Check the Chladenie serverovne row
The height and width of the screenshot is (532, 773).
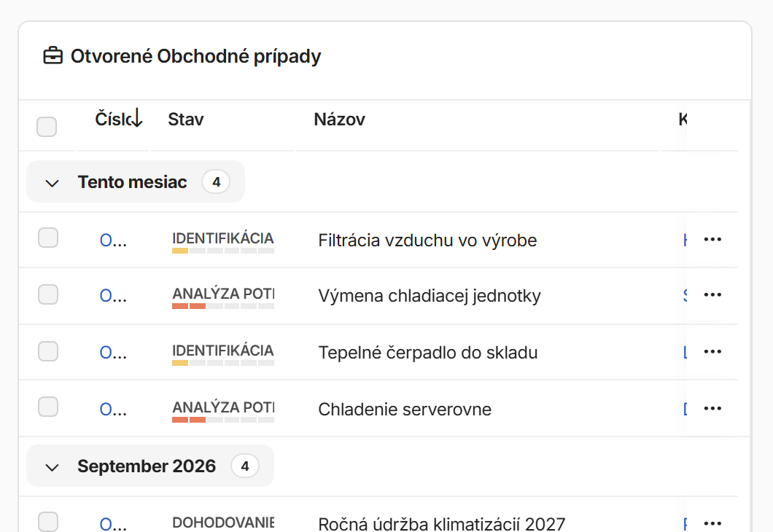[x=48, y=407]
